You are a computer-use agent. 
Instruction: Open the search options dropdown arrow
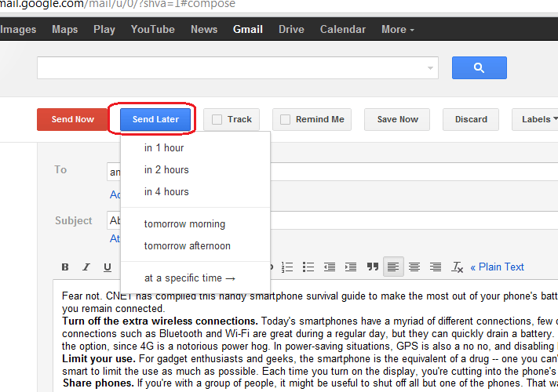click(430, 68)
